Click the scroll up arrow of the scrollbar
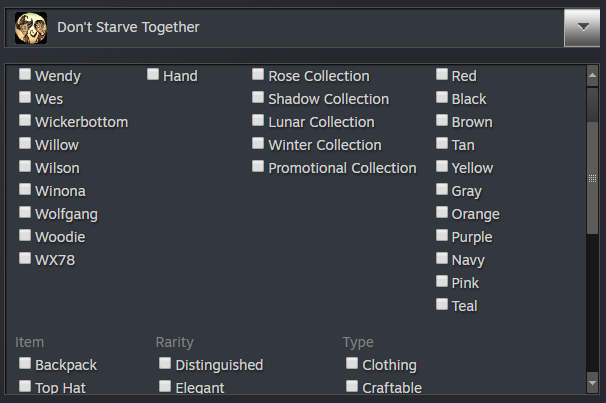606x403 pixels. 592,72
